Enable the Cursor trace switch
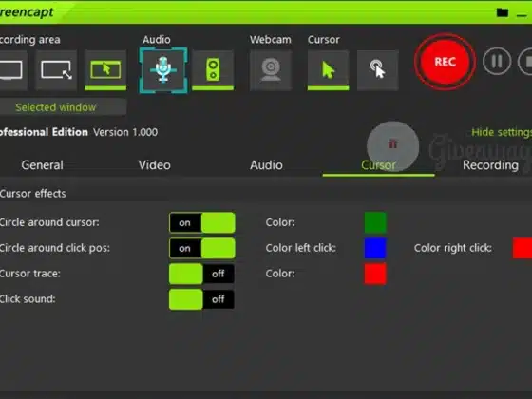532x399 pixels. click(x=201, y=274)
